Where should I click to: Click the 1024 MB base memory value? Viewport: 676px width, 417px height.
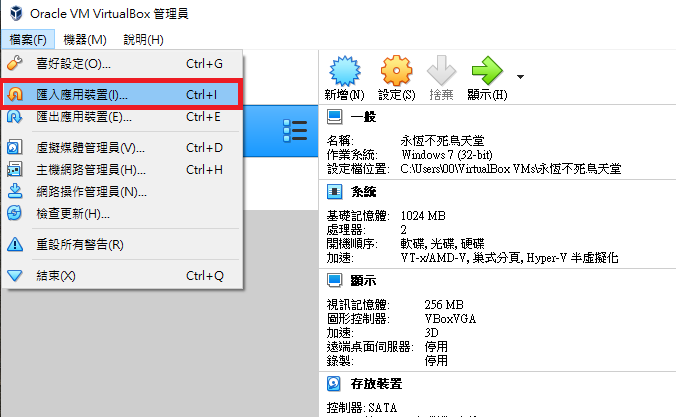pos(423,216)
